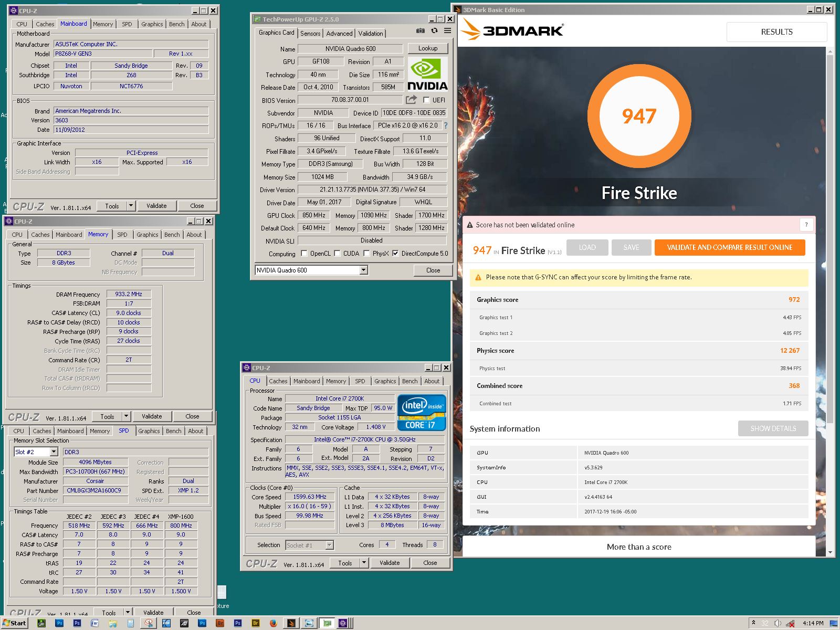Image resolution: width=840 pixels, height=630 pixels.
Task: Switch to the Snipping Tool taskbar button
Action: click(x=149, y=623)
